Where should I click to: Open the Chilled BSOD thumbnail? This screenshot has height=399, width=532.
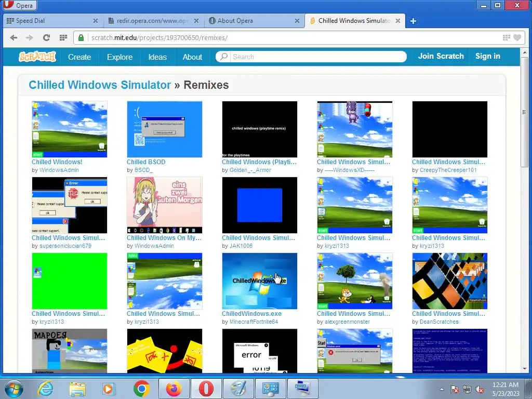(165, 129)
